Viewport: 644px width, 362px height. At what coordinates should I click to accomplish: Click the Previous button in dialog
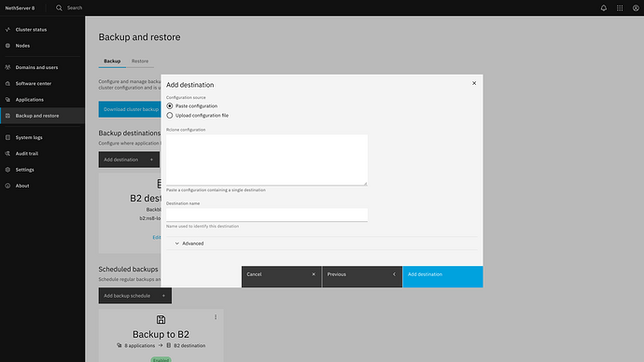pyautogui.click(x=362, y=276)
